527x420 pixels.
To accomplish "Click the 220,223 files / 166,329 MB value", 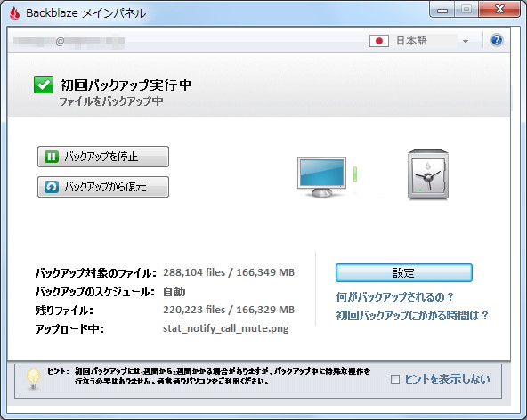I will tap(229, 310).
